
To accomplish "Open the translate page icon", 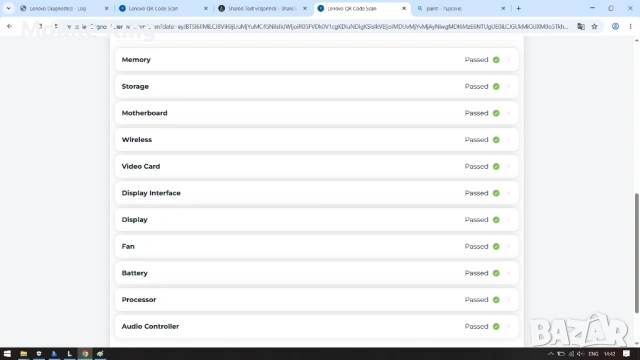I will pyautogui.click(x=581, y=27).
